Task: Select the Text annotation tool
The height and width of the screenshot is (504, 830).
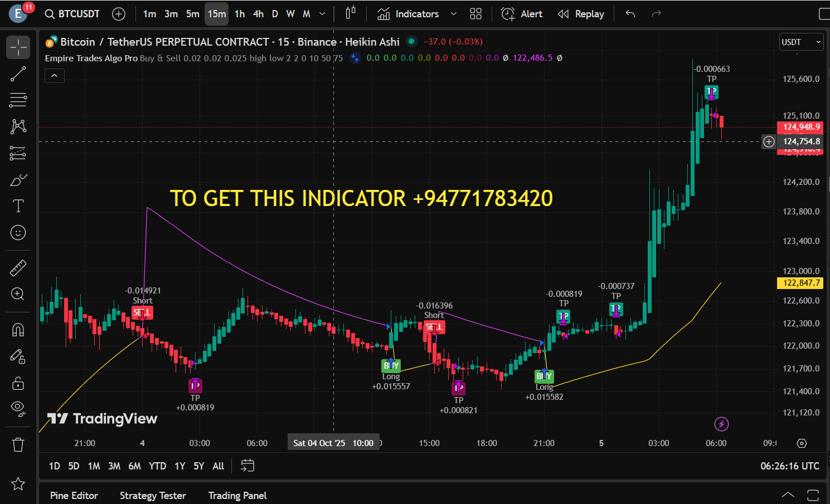Action: pos(18,206)
